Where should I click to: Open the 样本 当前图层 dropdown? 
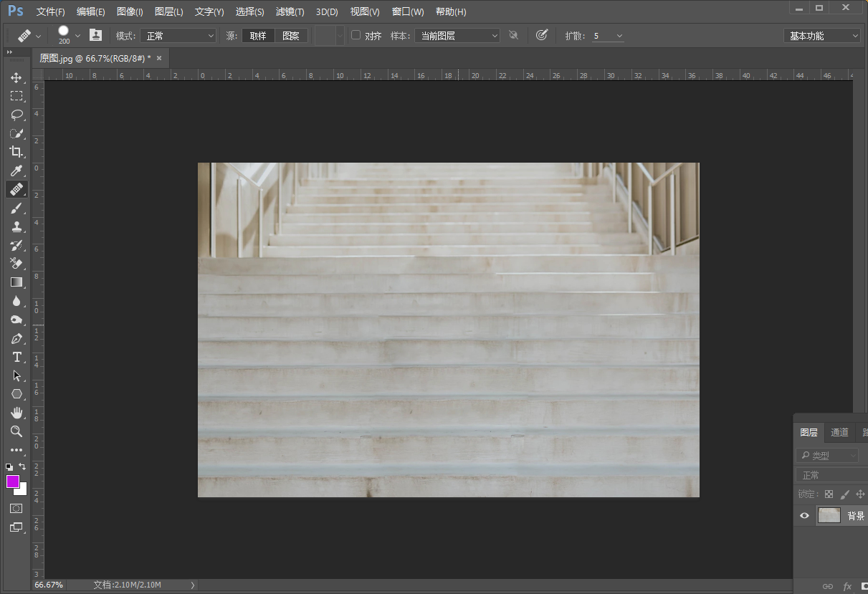[x=457, y=36]
